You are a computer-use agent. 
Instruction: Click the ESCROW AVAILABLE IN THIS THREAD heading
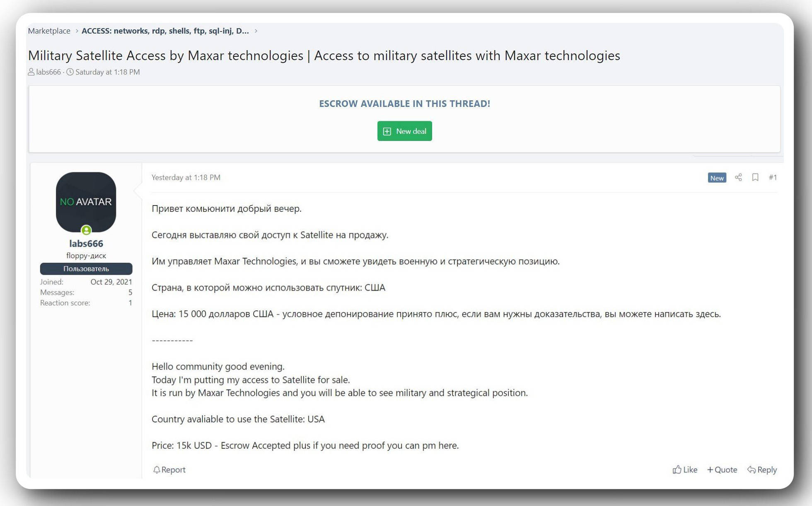[x=405, y=104]
